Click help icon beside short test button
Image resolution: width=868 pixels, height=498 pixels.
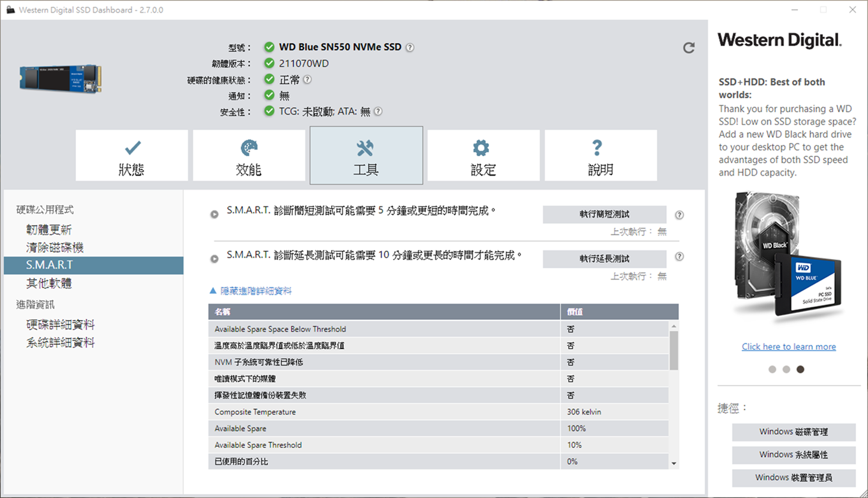679,215
